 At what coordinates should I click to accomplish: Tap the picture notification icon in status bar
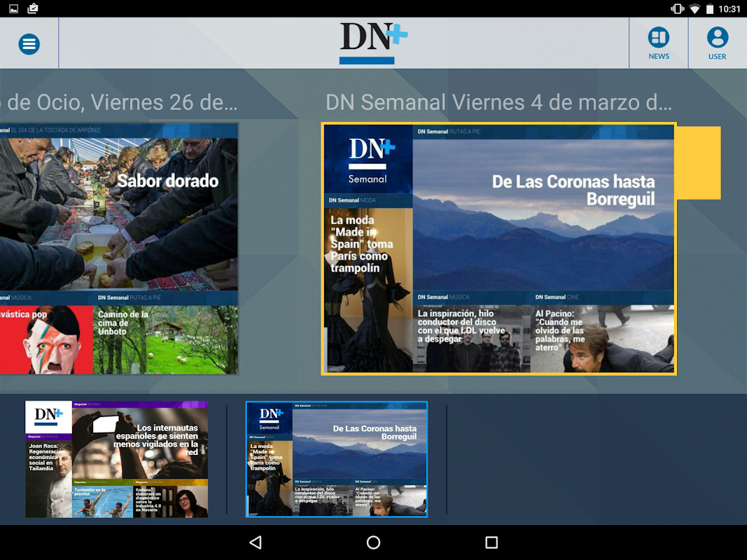click(x=14, y=8)
